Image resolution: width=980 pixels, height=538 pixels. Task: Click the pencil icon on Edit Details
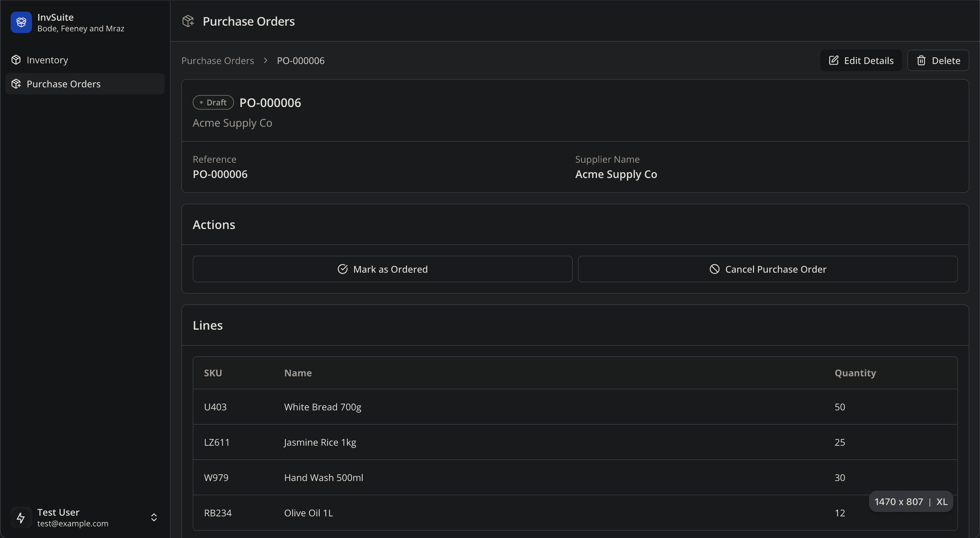pyautogui.click(x=834, y=60)
